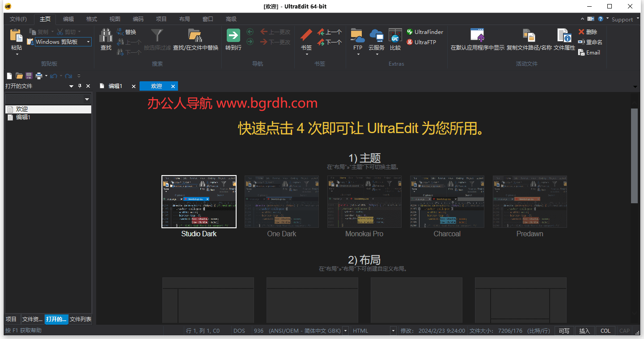Select the 查找 (Find) tool
644x339 pixels.
point(106,39)
